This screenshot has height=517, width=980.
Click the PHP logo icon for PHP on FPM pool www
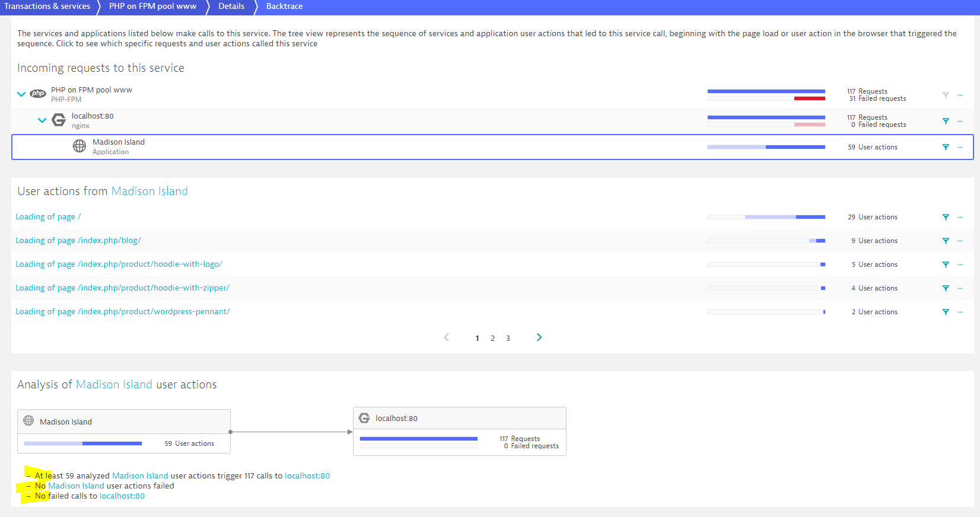(x=38, y=94)
